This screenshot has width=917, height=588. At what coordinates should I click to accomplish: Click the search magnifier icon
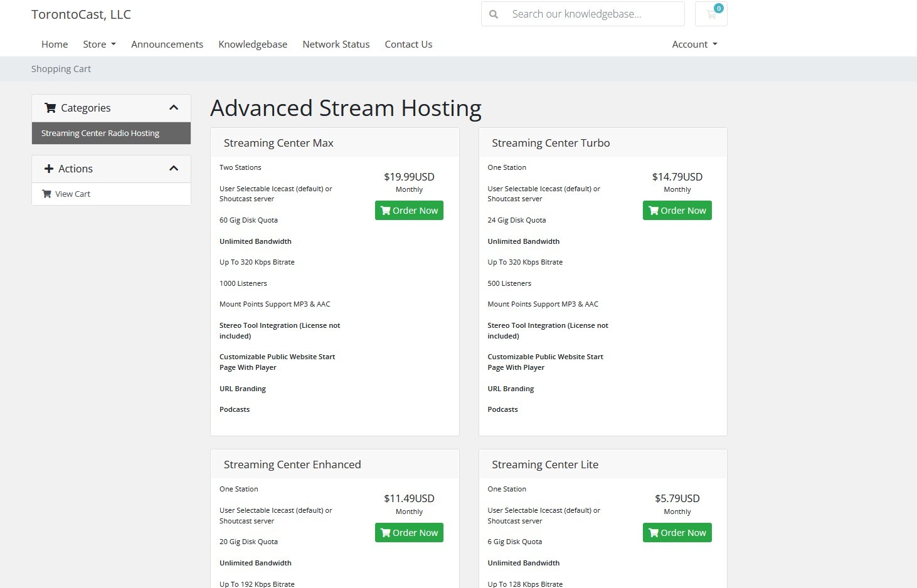point(494,14)
